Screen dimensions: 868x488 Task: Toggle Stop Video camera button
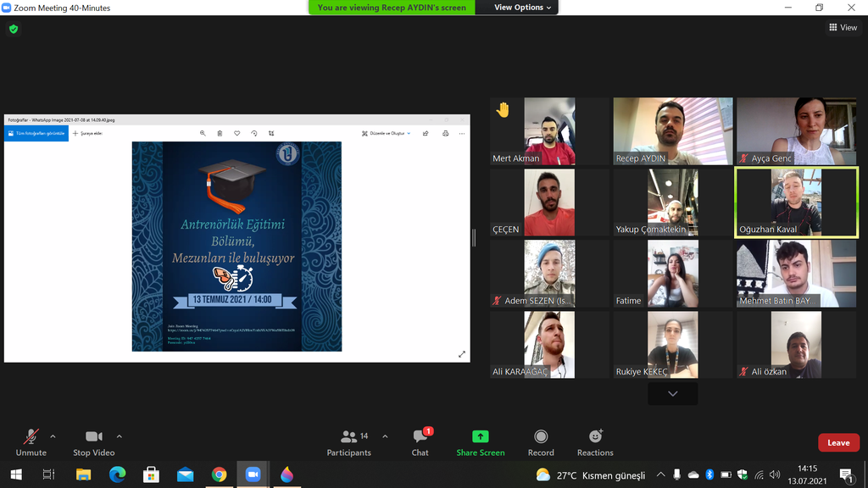coord(93,441)
